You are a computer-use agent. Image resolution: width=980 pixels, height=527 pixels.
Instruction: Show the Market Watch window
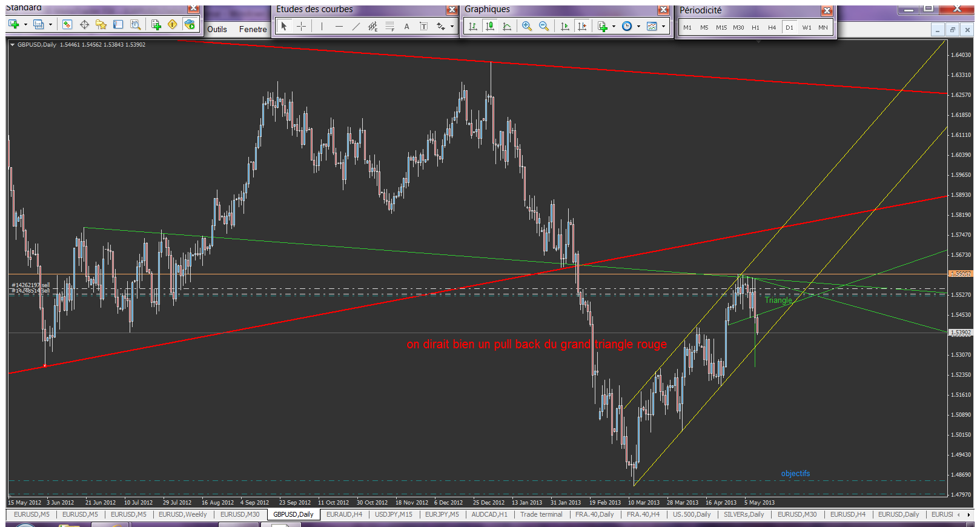point(67,24)
